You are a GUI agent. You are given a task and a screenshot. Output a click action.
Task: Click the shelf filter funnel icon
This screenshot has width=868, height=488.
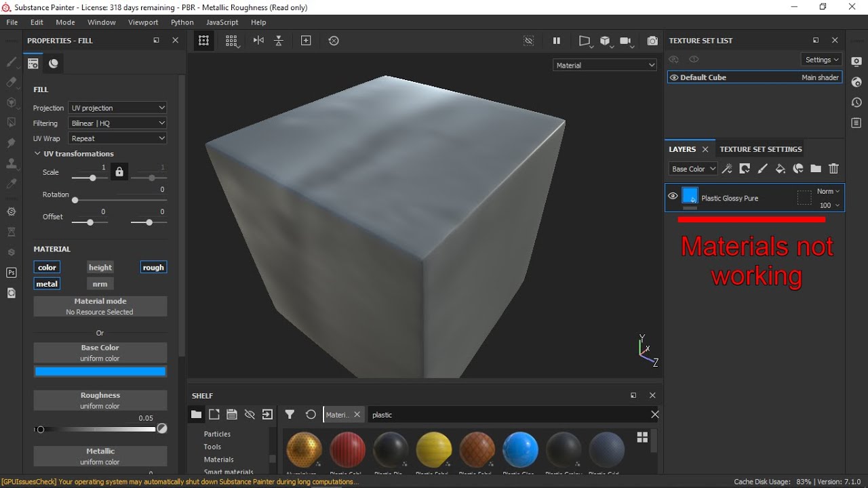click(x=290, y=415)
